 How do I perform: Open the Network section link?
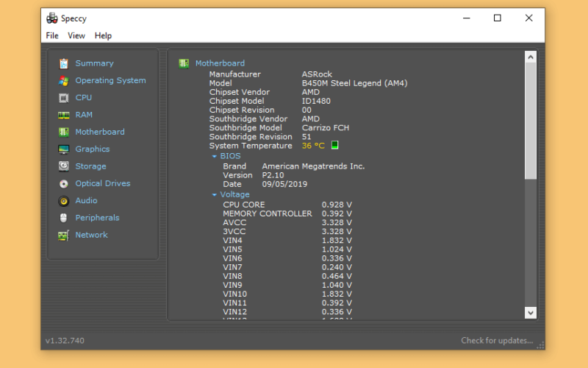pyautogui.click(x=91, y=235)
